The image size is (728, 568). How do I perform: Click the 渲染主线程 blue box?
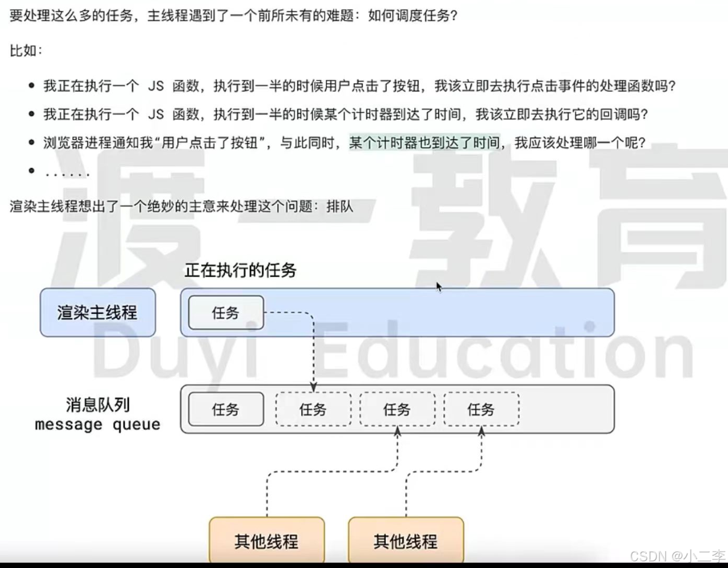98,313
